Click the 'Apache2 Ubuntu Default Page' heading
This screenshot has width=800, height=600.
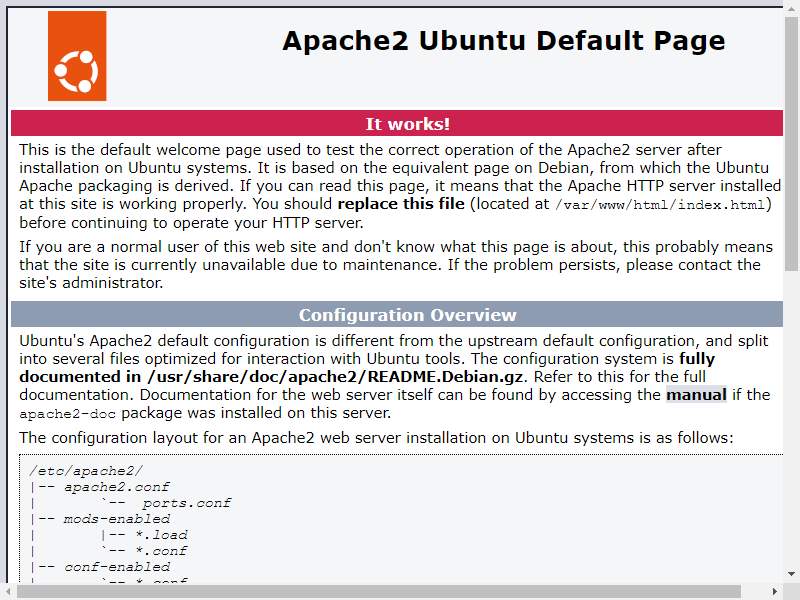(x=504, y=41)
